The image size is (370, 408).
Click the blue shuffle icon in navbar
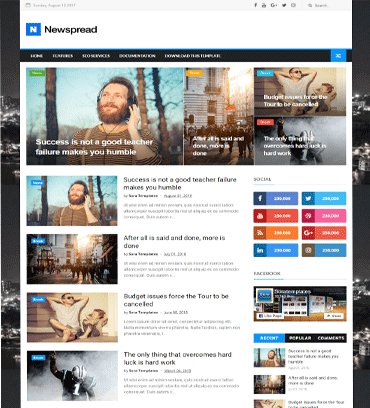click(x=338, y=56)
